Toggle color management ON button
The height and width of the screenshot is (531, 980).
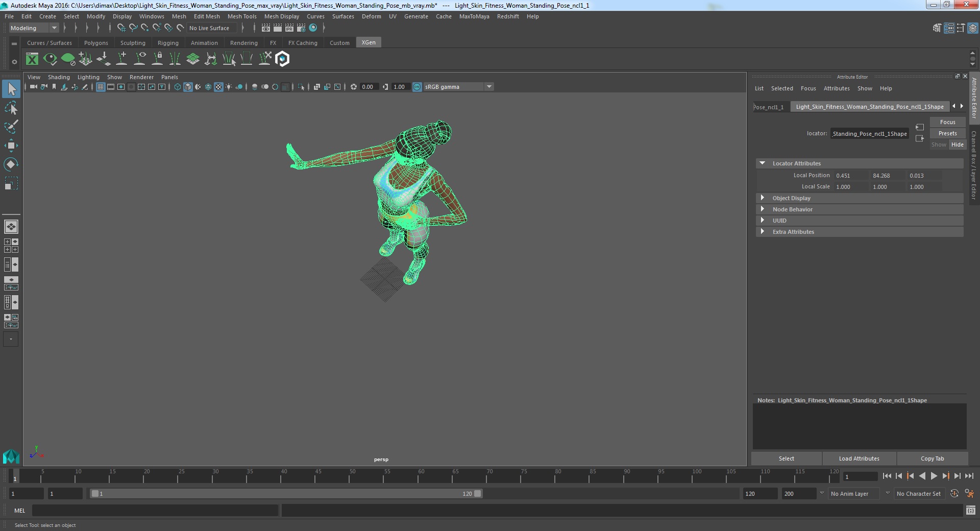coord(417,87)
